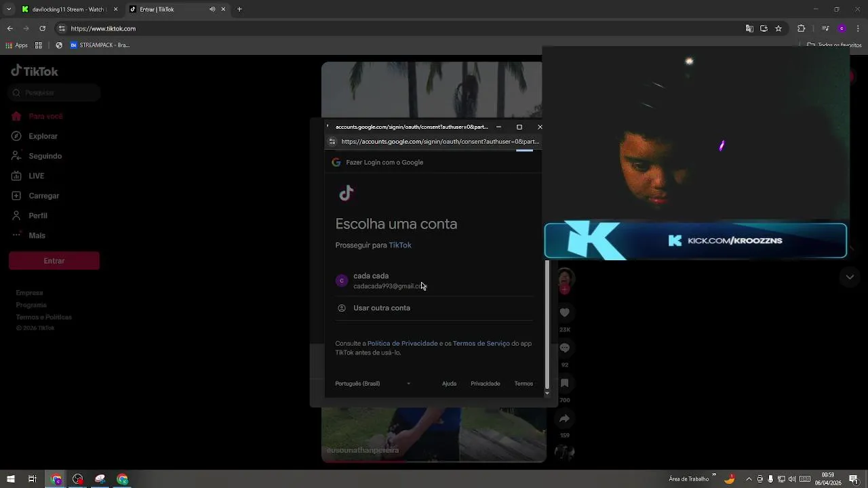
Task: Open the LIVE sidebar icon
Action: click(x=16, y=176)
